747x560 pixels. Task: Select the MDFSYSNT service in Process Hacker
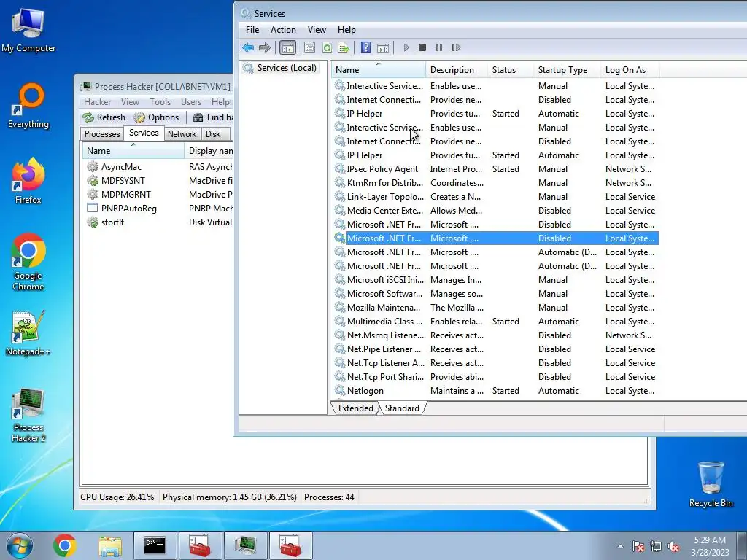click(158, 181)
